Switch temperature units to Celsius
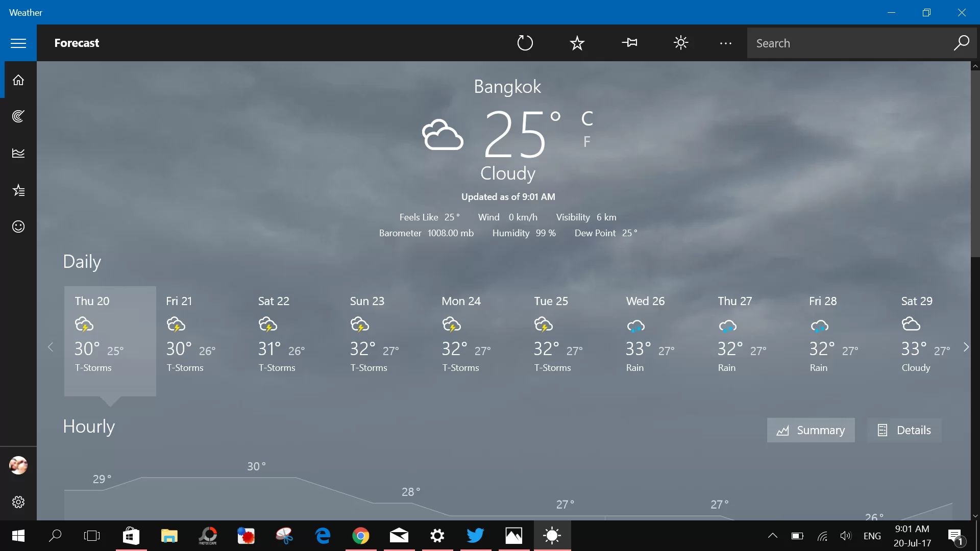This screenshot has height=551, width=980. point(587,119)
